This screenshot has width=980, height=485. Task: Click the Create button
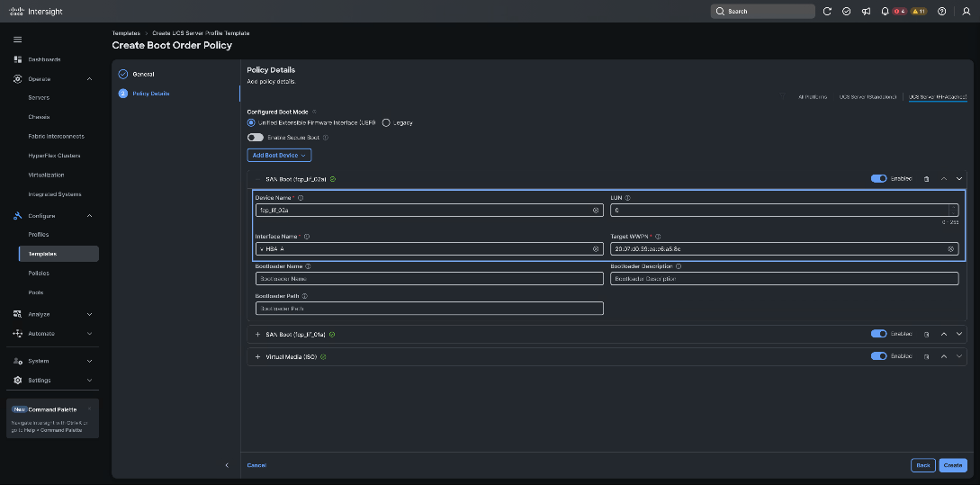coord(952,465)
